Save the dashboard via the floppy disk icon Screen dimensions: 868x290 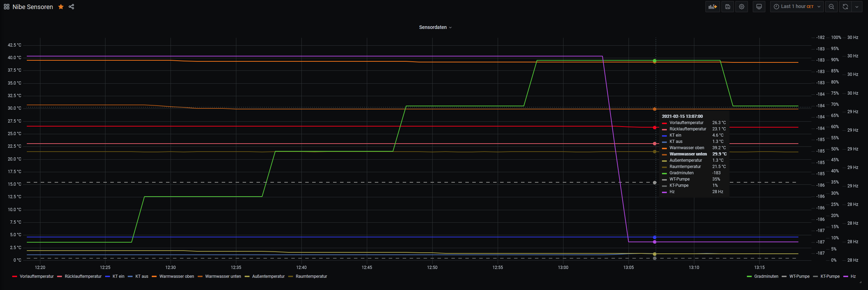tap(727, 7)
